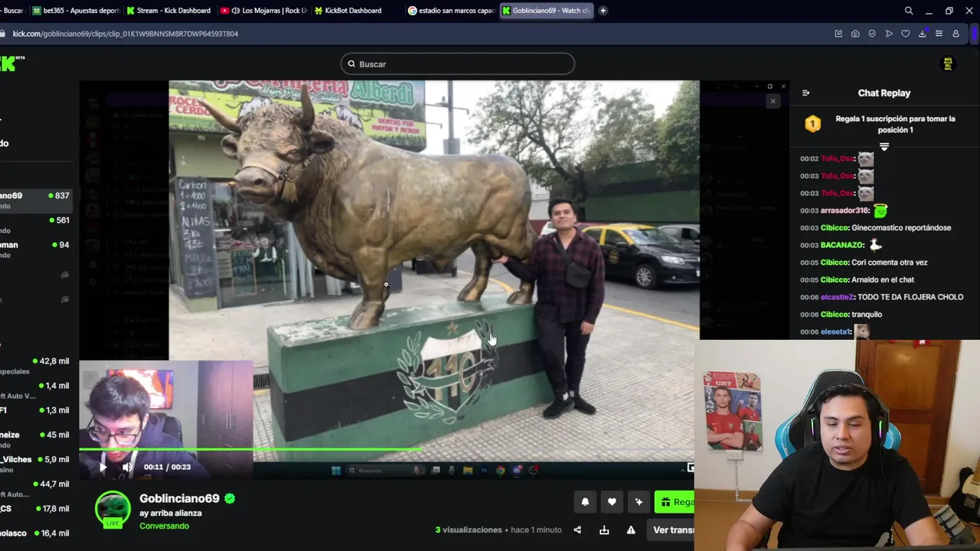Open sidebar category with 42,8 mil viewers

[x=36, y=366]
